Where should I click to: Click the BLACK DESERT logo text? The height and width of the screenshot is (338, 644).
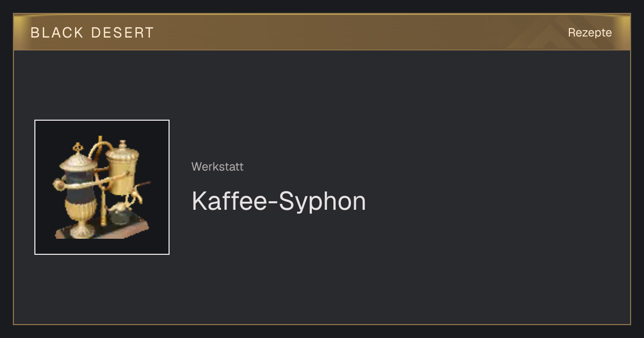pos(92,33)
